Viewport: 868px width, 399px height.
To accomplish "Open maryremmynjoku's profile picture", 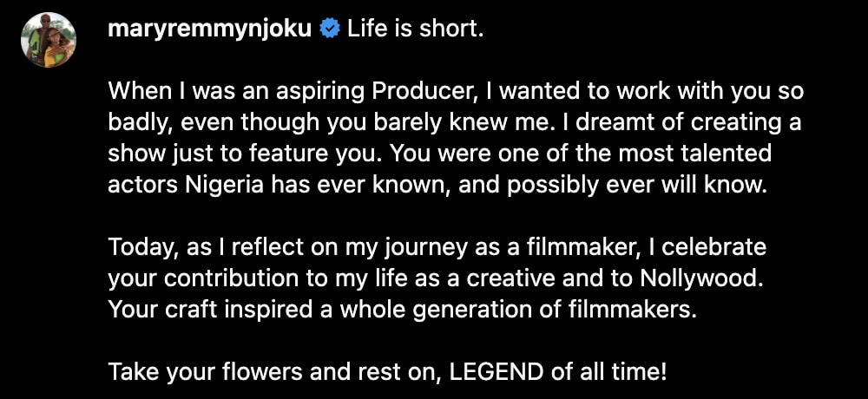I will click(49, 40).
